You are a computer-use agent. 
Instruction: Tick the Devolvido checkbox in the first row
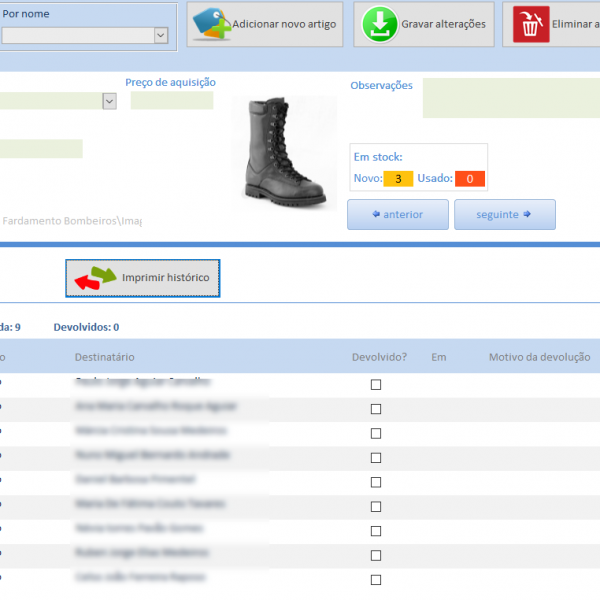click(x=376, y=385)
